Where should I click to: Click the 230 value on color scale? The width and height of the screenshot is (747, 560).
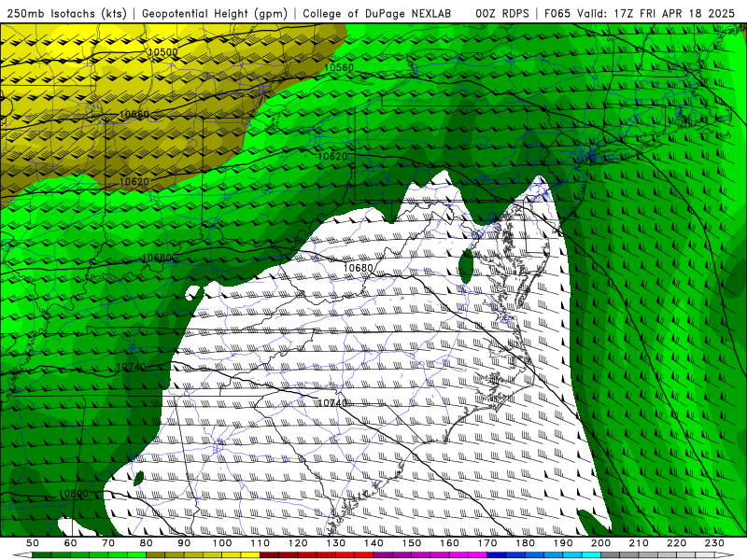(714, 543)
